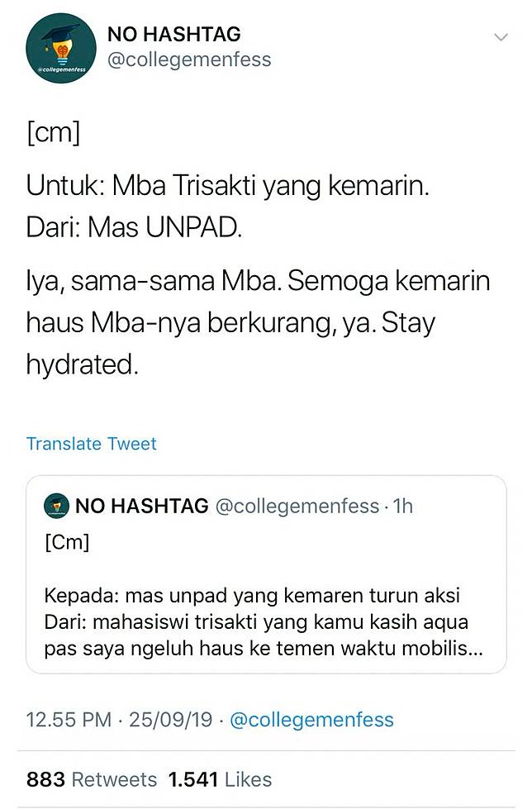Open the tweet options chevron menu
This screenshot has height=809, width=532.
point(501,37)
